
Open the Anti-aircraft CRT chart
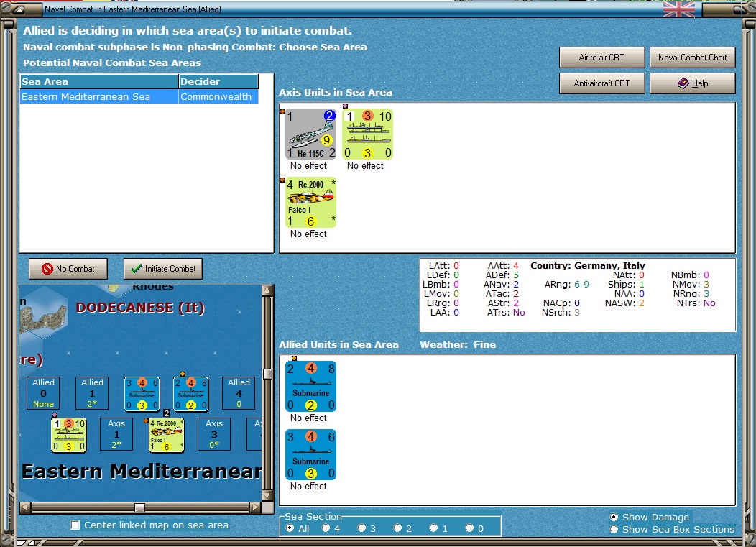(x=601, y=83)
